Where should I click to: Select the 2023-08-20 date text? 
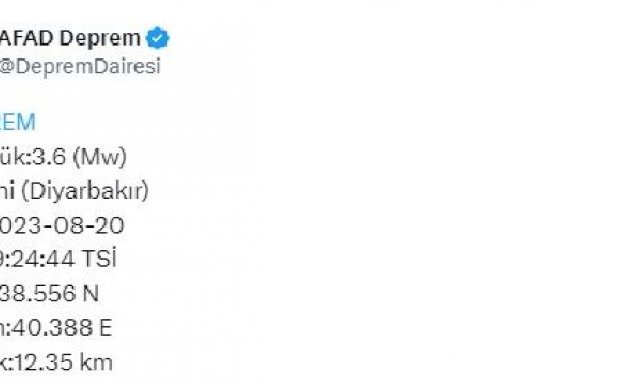pyautogui.click(x=62, y=226)
